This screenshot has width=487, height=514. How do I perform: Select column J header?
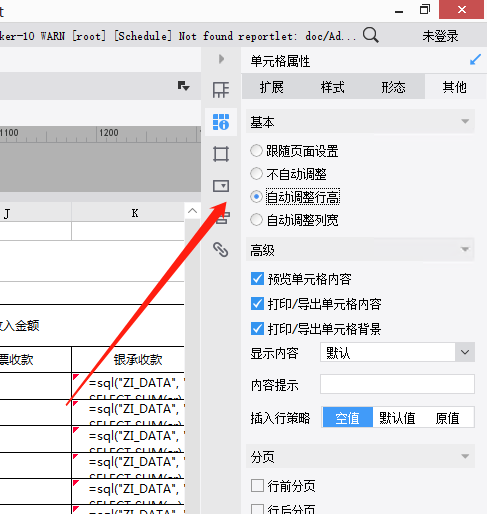click(36, 212)
